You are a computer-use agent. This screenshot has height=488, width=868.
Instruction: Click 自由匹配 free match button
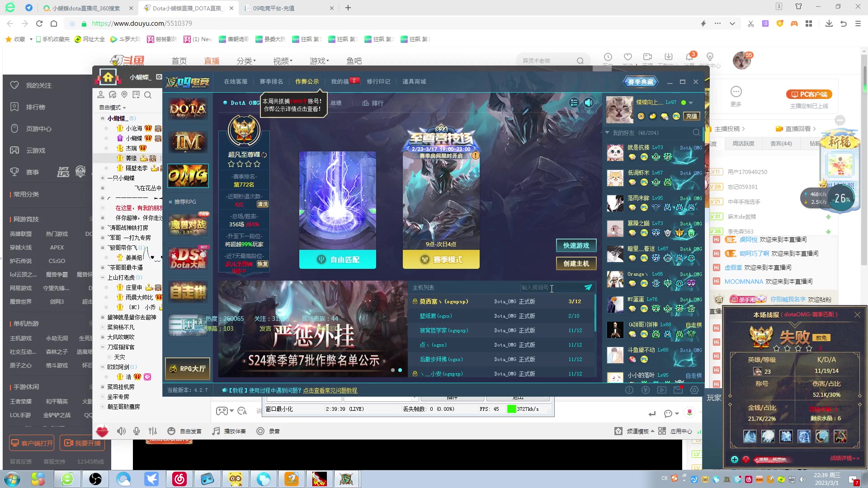coord(338,259)
